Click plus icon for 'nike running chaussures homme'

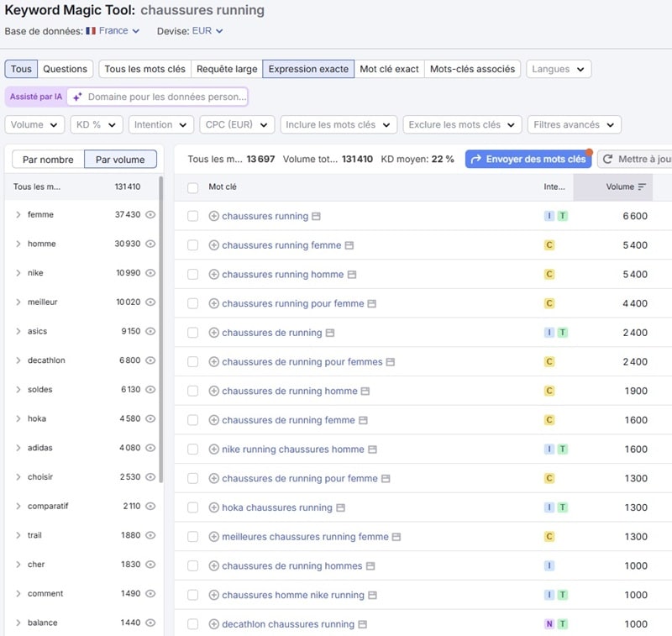pyautogui.click(x=213, y=449)
